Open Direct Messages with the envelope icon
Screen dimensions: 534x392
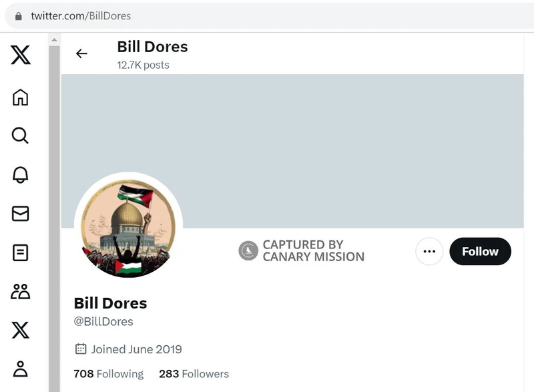(20, 214)
